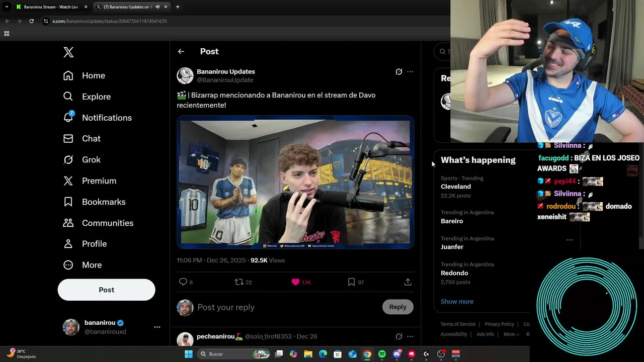Screen dimensions: 644x362
Task: Open the 92.5K Views count
Action: click(268, 260)
